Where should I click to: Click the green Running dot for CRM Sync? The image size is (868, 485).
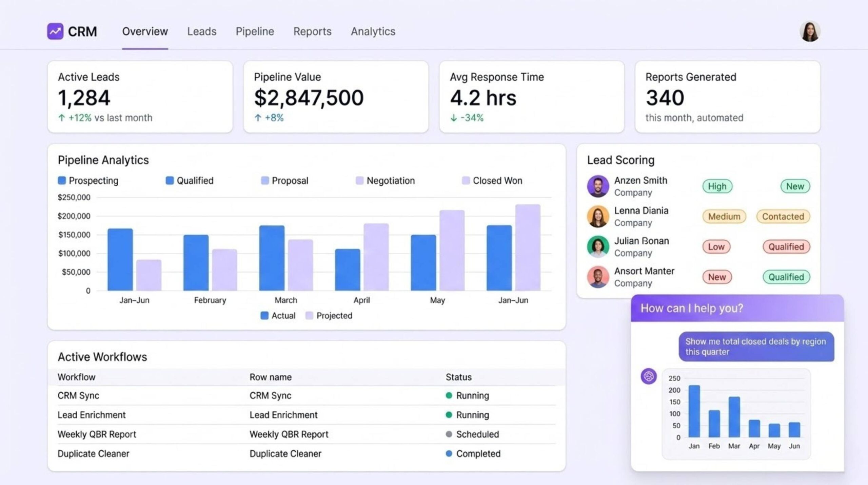[449, 395]
